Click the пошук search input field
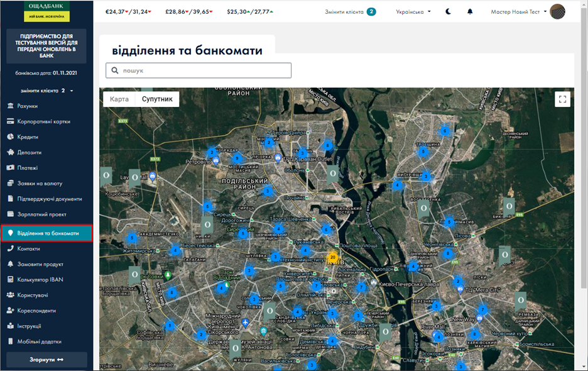588x371 pixels. pos(199,70)
